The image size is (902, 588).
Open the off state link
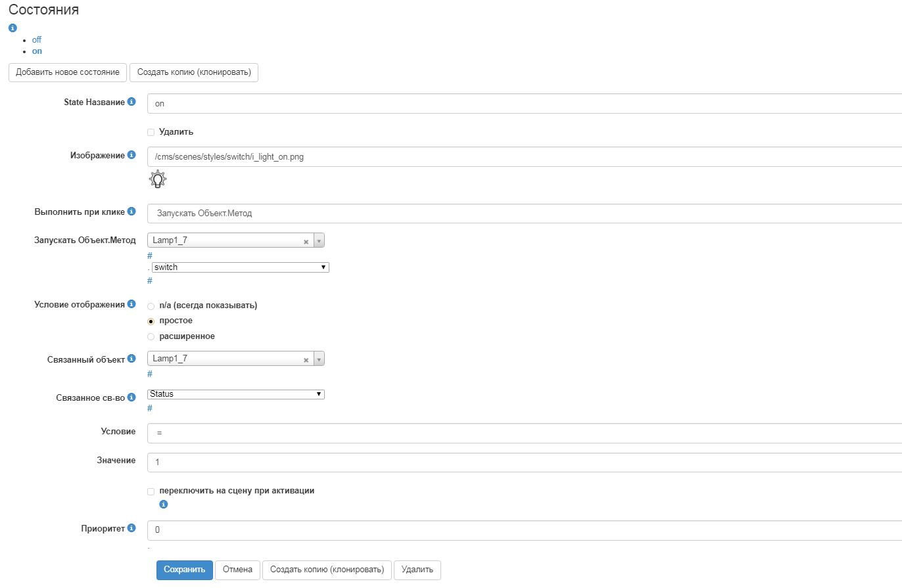(x=37, y=40)
